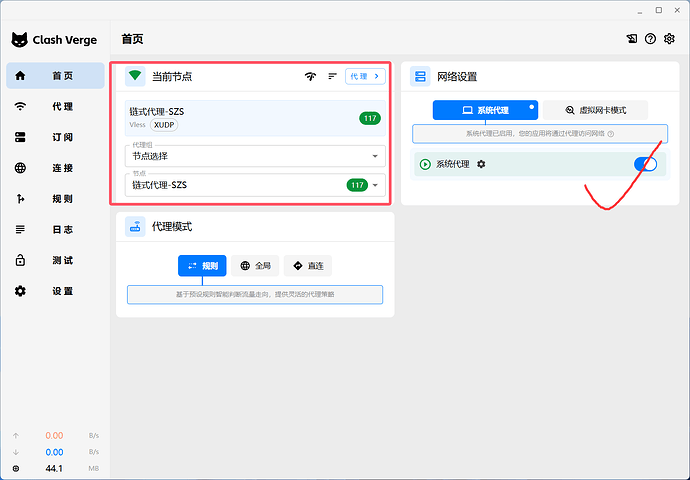Open the 日志 logs page
The width and height of the screenshot is (690, 480).
coord(55,230)
